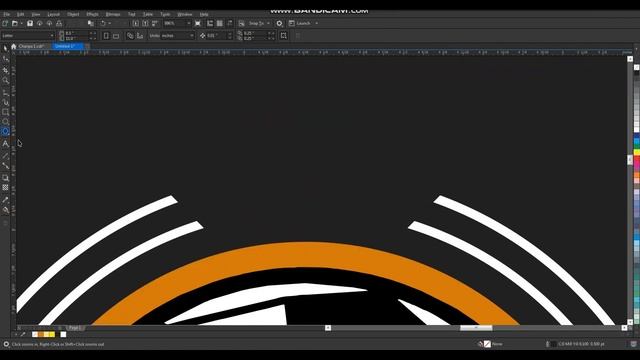The image size is (640, 360).
Task: Toggle Snap Off button
Action: coord(242,24)
